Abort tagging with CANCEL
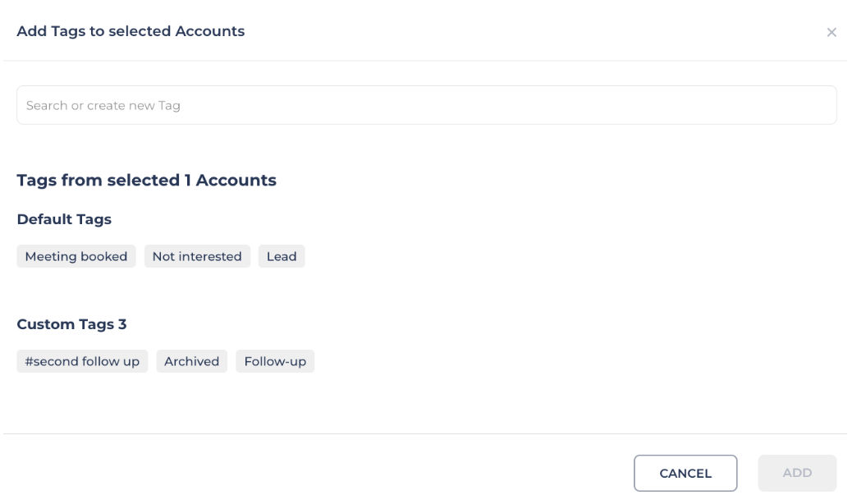This screenshot has width=857, height=504. click(685, 474)
